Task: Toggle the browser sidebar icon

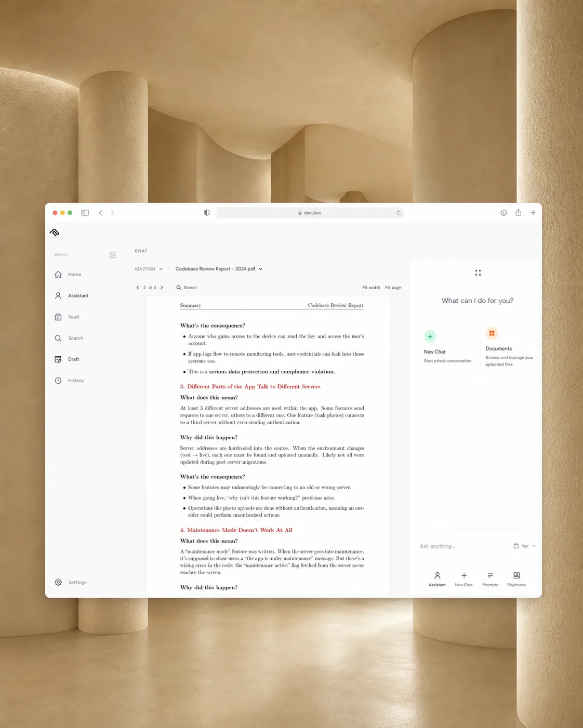Action: [85, 213]
